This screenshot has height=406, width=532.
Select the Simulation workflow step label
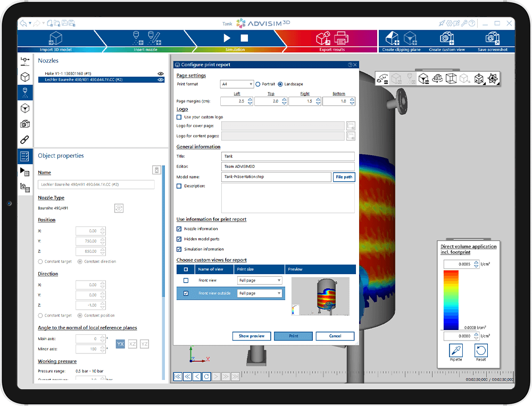(x=235, y=49)
